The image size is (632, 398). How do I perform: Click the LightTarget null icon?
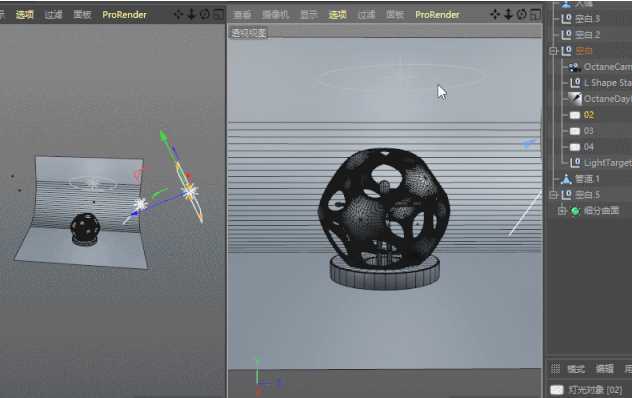575,163
